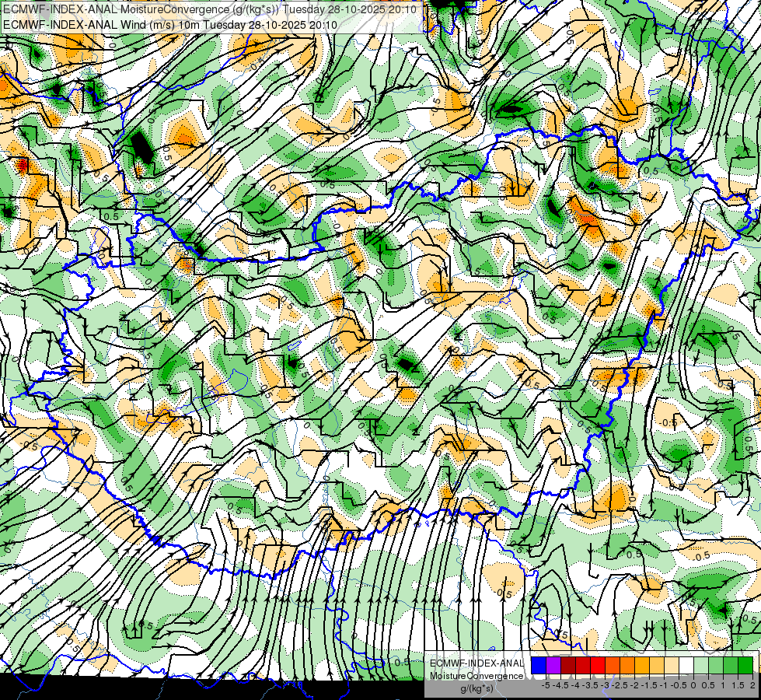The image size is (761, 700).
Task: Pick the bright red swatch left of -3
Action: [x=598, y=666]
